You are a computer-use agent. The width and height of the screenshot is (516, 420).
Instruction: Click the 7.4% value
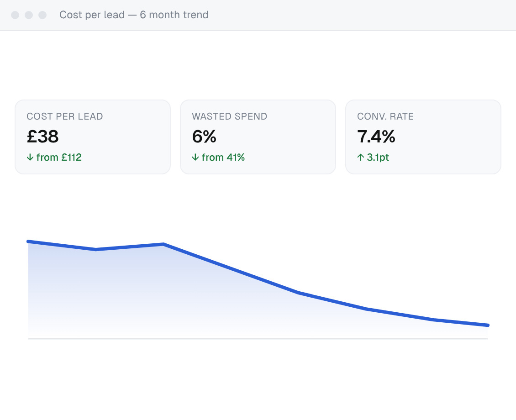[x=376, y=136]
